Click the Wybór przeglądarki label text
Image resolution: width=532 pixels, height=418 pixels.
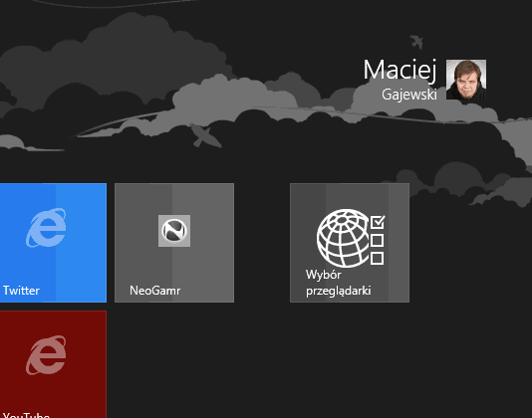pos(339,283)
